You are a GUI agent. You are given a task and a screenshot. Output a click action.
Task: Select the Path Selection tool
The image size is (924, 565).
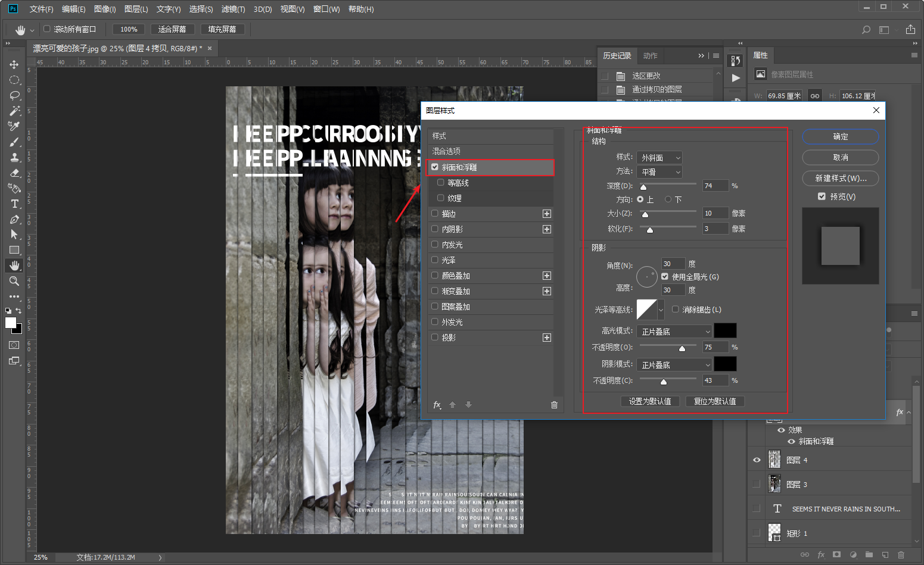(x=14, y=235)
